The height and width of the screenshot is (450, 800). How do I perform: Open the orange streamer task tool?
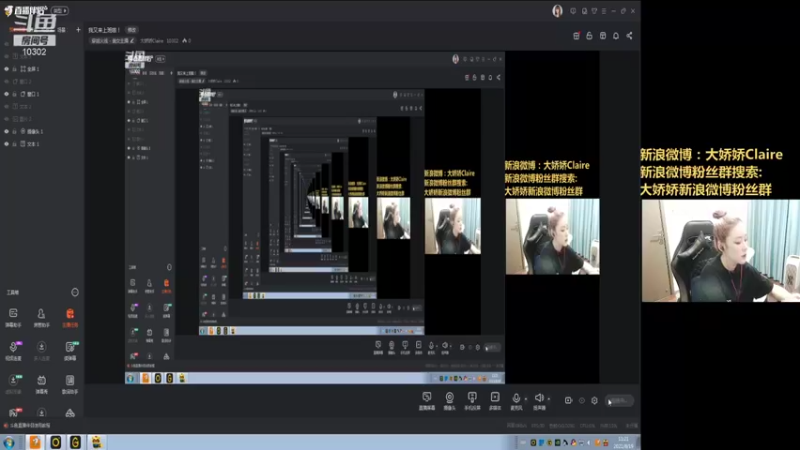[70, 317]
